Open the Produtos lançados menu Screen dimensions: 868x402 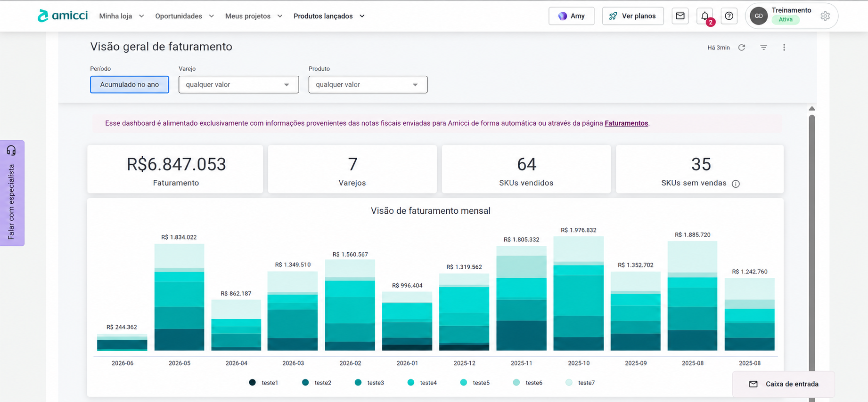(x=329, y=16)
